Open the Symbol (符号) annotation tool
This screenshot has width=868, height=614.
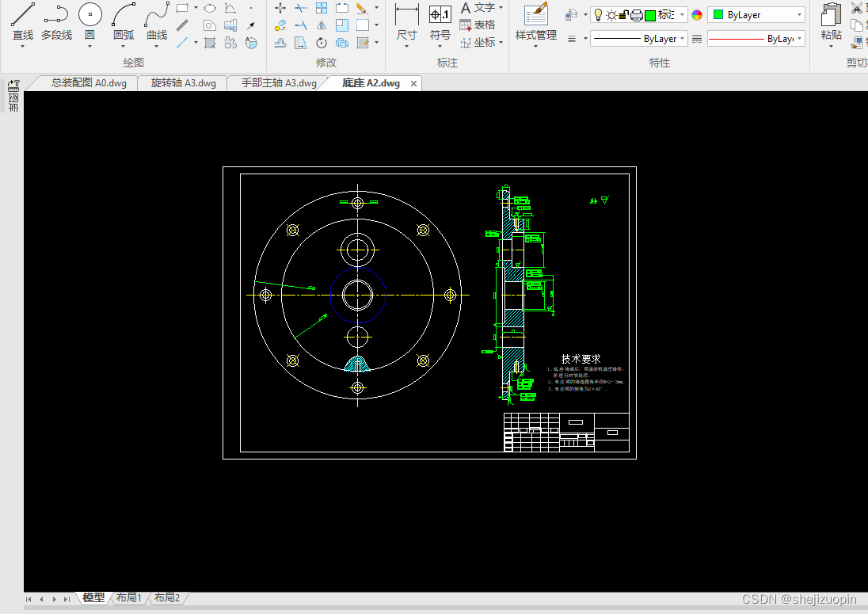click(x=440, y=21)
